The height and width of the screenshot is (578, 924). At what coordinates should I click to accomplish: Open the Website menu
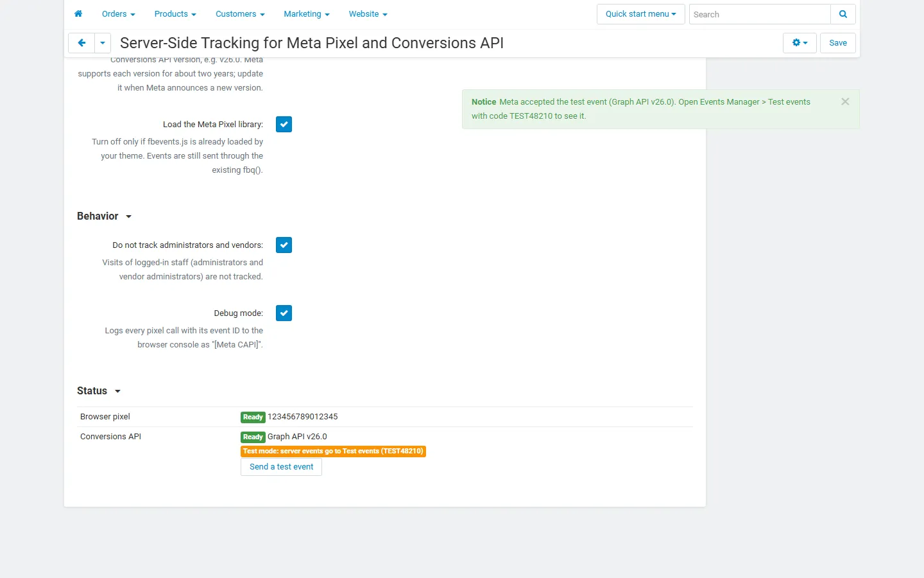point(368,14)
